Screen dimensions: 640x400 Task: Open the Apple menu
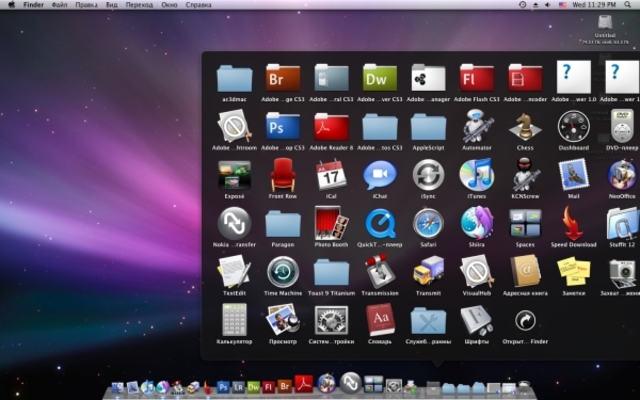[x=12, y=5]
